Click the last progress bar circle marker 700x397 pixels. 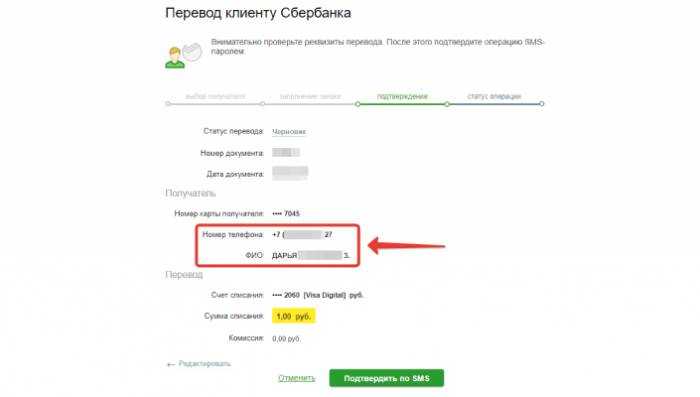point(542,104)
